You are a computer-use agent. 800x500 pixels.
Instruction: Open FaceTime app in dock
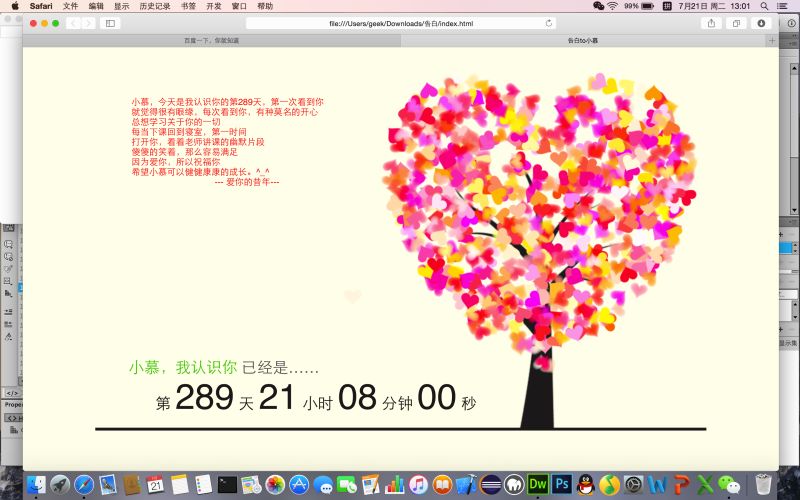[347, 484]
